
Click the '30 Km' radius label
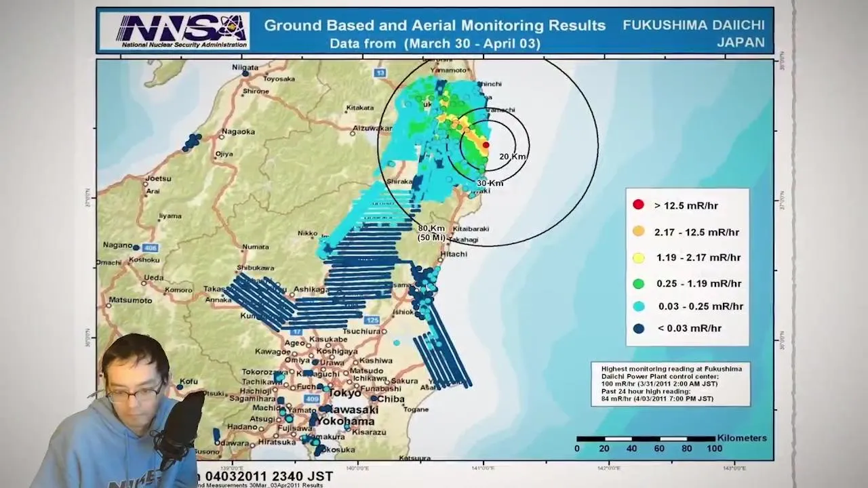tap(490, 183)
